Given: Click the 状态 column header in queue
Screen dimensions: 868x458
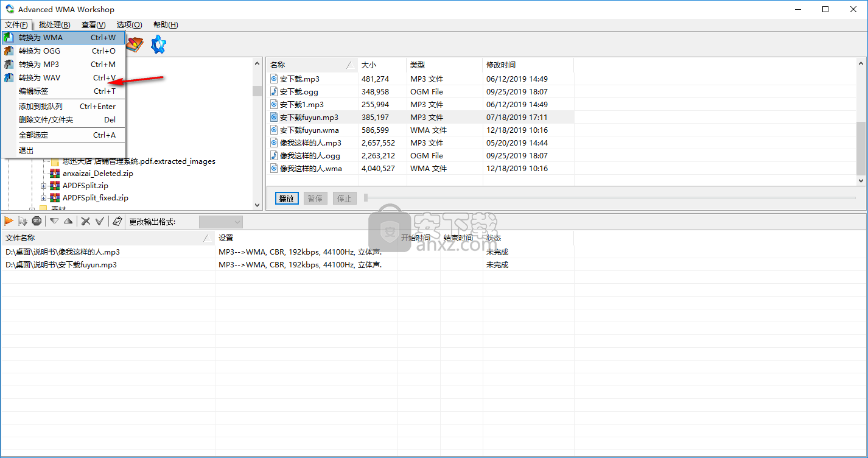Looking at the screenshot, I should coord(528,238).
